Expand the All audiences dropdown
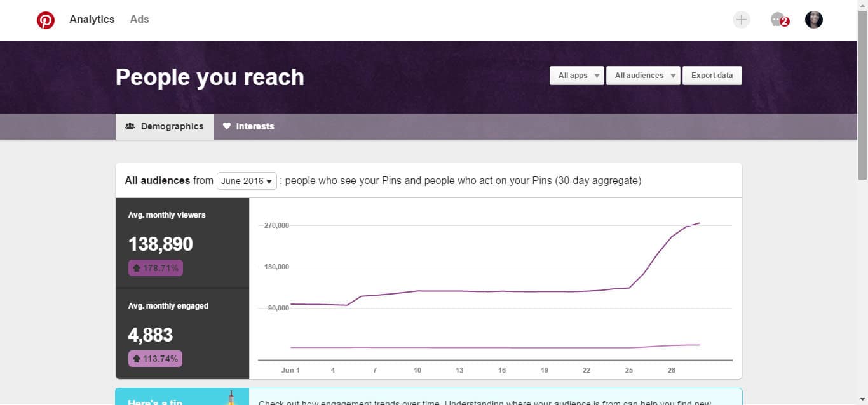 coord(643,76)
